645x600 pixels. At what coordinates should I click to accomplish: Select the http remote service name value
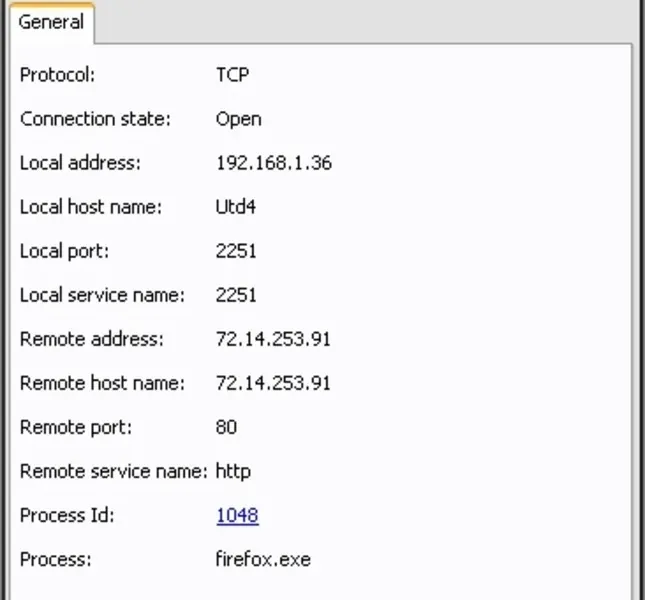[x=233, y=471]
